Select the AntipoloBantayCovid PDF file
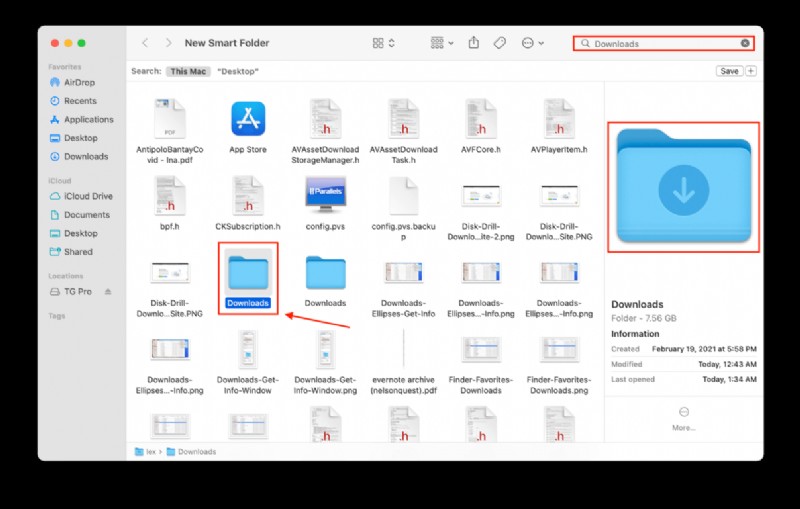Screen dimensions: 800x509 point(170,131)
